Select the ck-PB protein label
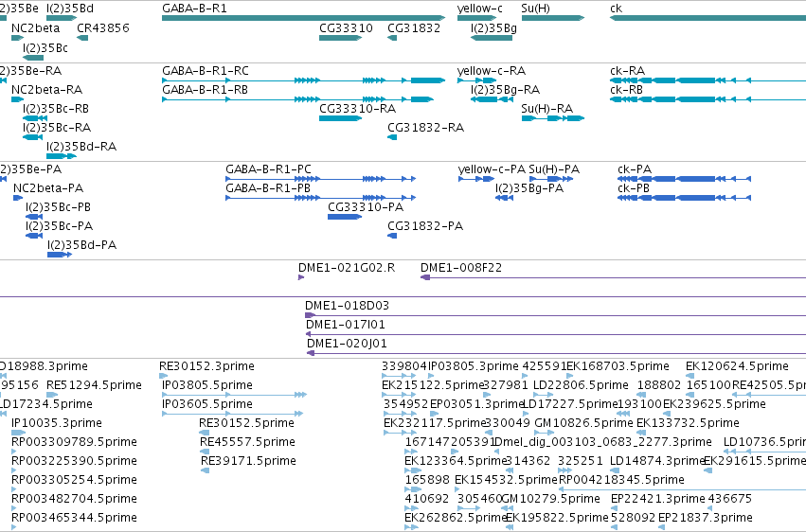This screenshot has height=532, width=806. (x=634, y=188)
